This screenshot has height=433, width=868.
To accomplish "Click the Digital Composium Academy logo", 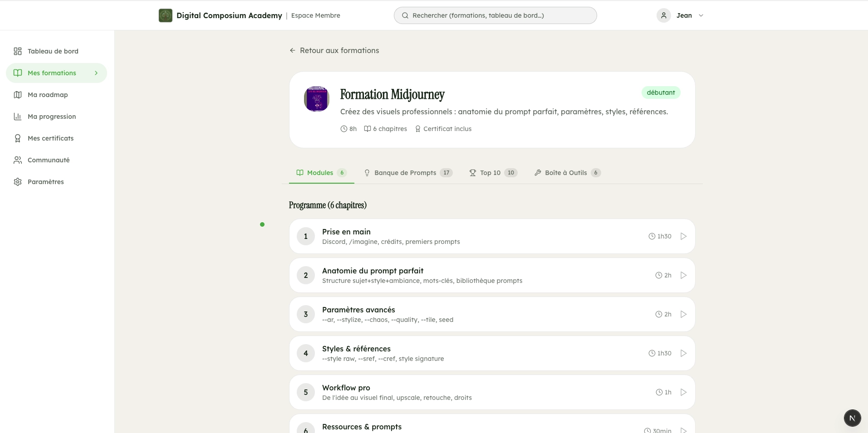I will coord(165,15).
